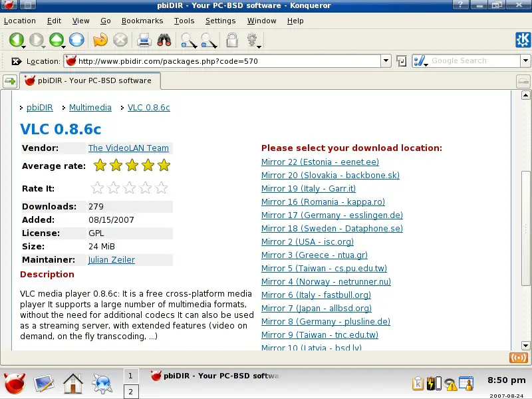Viewport: 532px width, 399px height.
Task: Open the Window menu
Action: 261,21
